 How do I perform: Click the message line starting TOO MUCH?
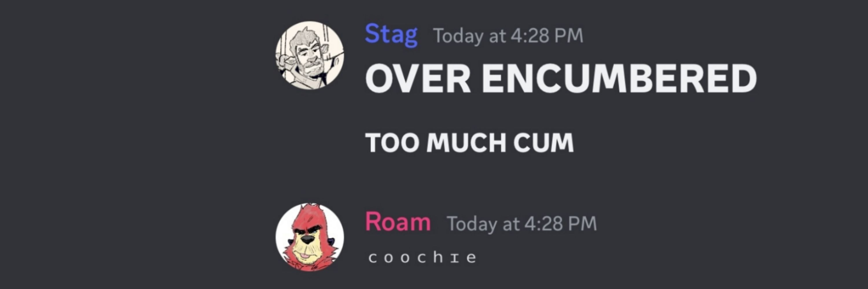click(469, 143)
